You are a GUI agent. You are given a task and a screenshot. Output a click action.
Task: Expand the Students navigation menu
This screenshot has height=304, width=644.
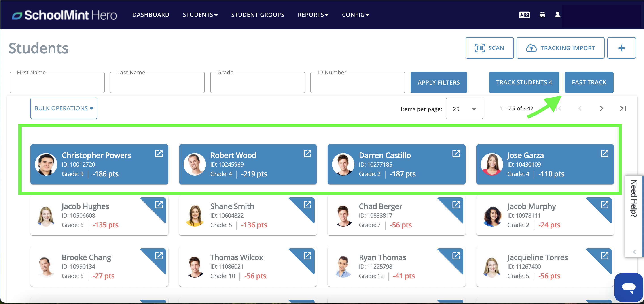[200, 15]
